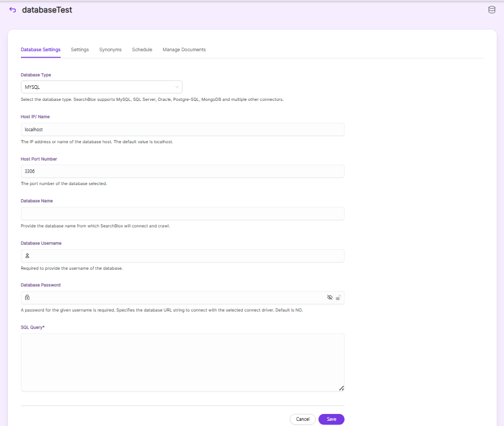Focus the Database Username field

[182, 256]
